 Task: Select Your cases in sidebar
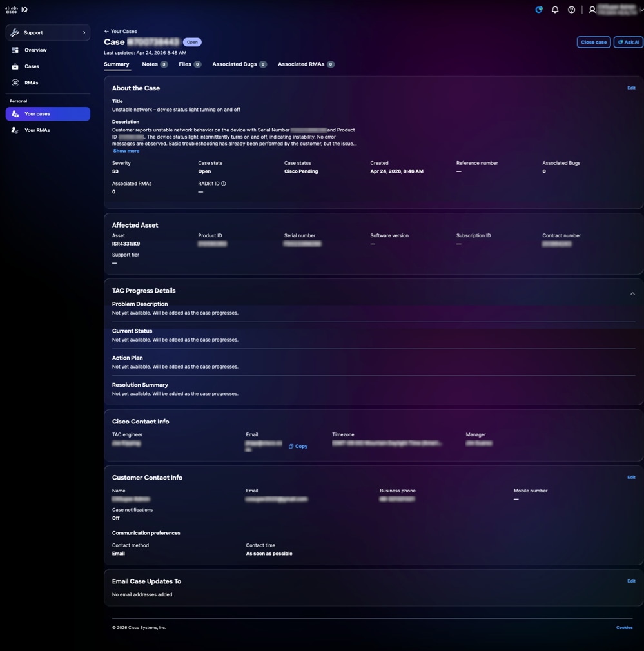(48, 113)
